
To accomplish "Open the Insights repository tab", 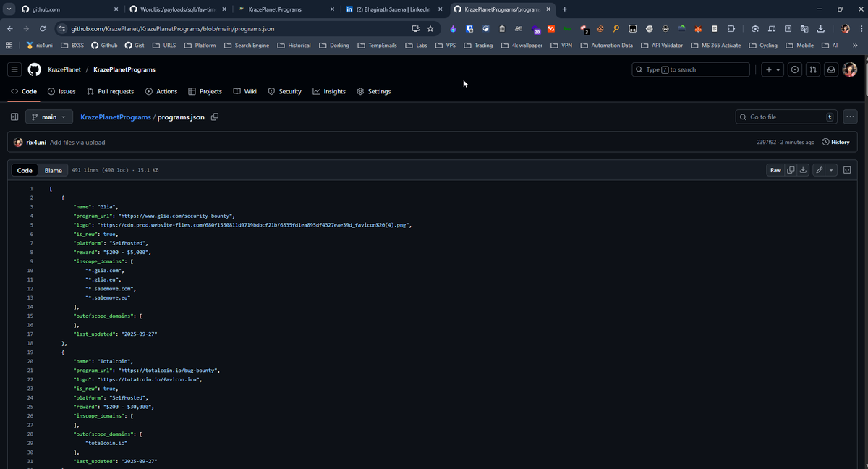I will pos(329,92).
